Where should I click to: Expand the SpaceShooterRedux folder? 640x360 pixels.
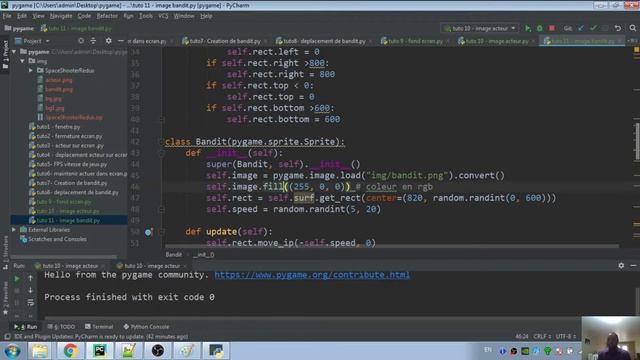coord(31,71)
